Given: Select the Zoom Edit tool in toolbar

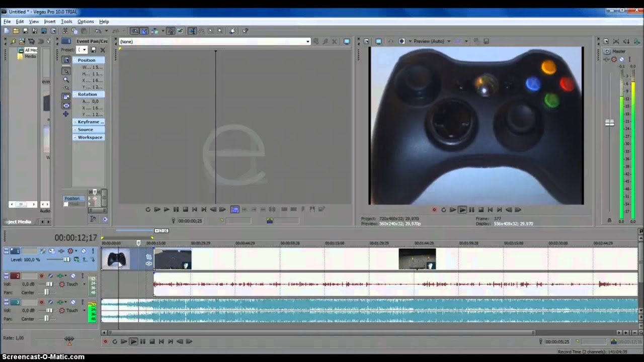Looking at the screenshot, I should (220, 31).
